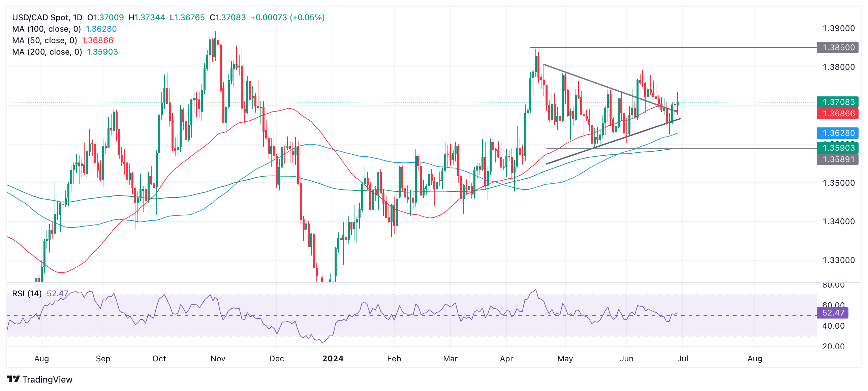Select the Apr label on time axis
This screenshot has width=868, height=391.
click(506, 359)
